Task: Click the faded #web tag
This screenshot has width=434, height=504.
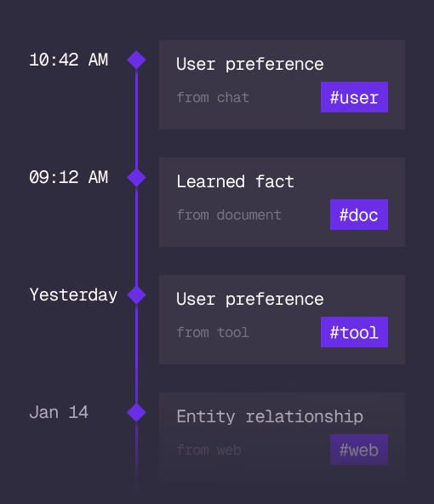Action: click(359, 450)
